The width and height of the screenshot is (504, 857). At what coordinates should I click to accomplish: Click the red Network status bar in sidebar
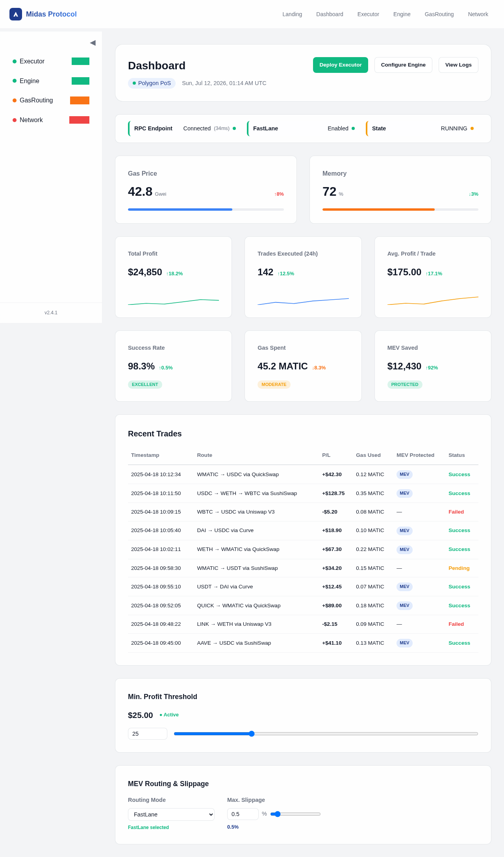point(79,120)
